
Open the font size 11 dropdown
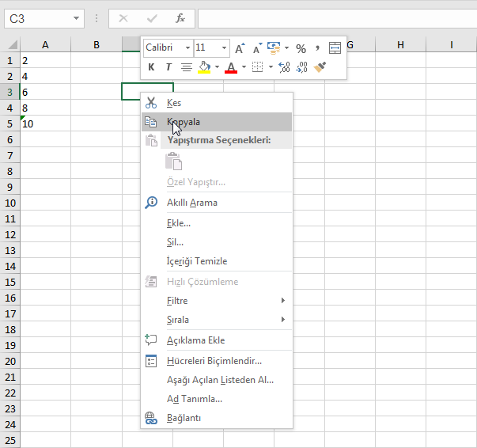tap(224, 47)
